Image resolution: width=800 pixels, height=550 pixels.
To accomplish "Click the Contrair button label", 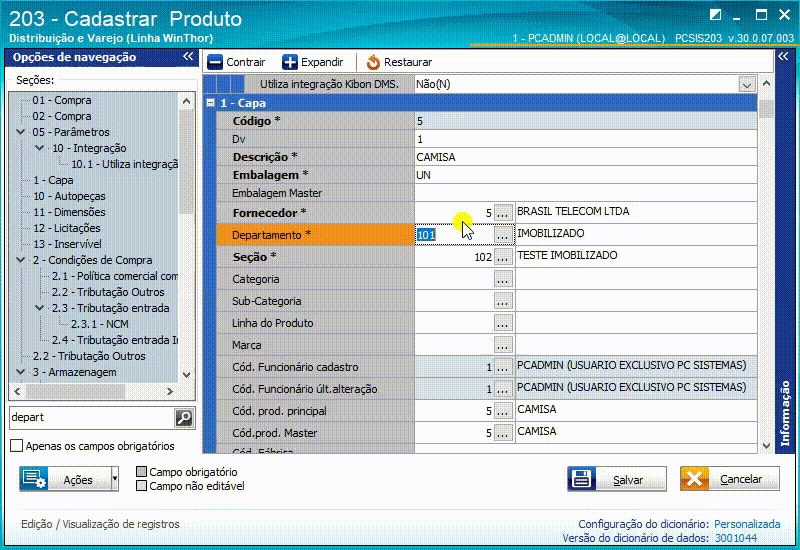I will pos(245,62).
